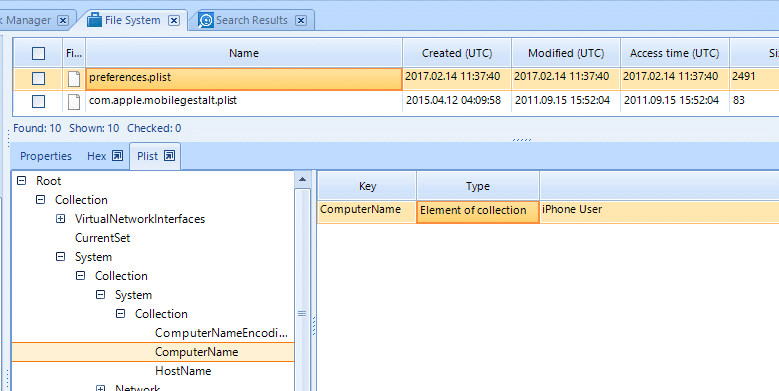The image size is (779, 391).
Task: Select the iPhone User value cell
Action: click(659, 212)
